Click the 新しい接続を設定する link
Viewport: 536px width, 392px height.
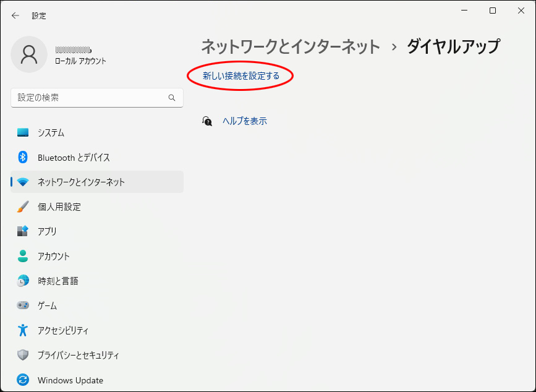tap(241, 76)
